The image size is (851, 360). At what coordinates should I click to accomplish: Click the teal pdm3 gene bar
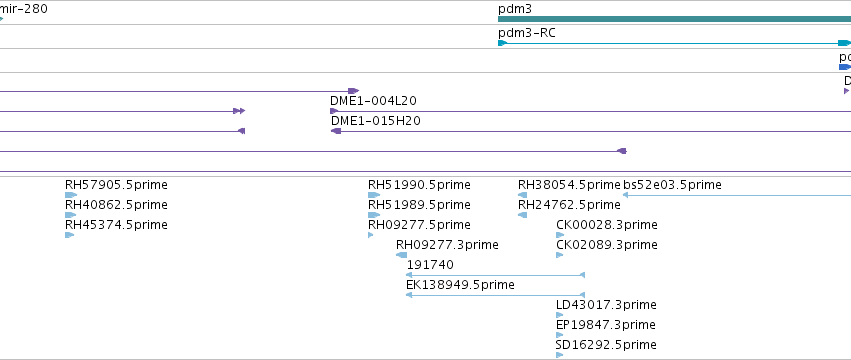click(x=675, y=19)
